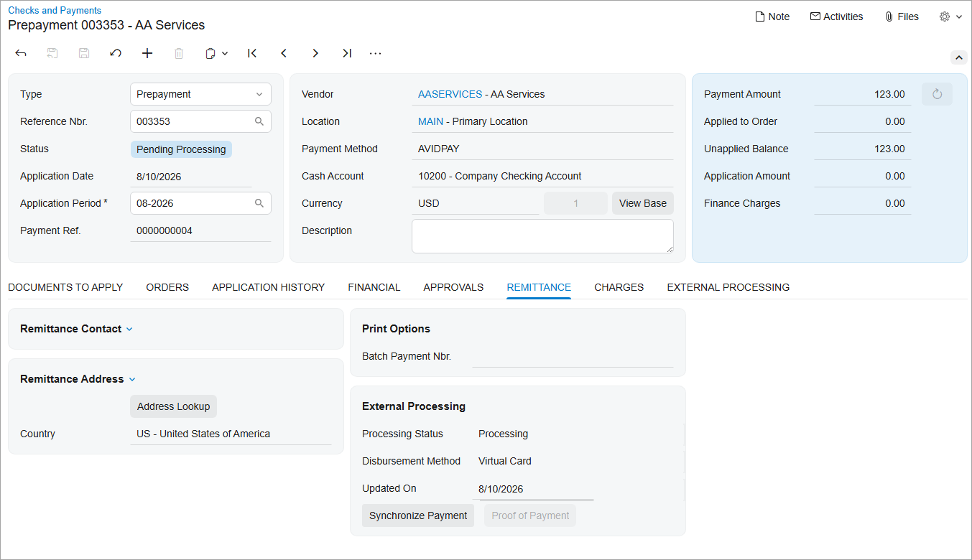Viewport: 972px width, 560px height.
Task: Add a new record with plus icon
Action: (147, 53)
